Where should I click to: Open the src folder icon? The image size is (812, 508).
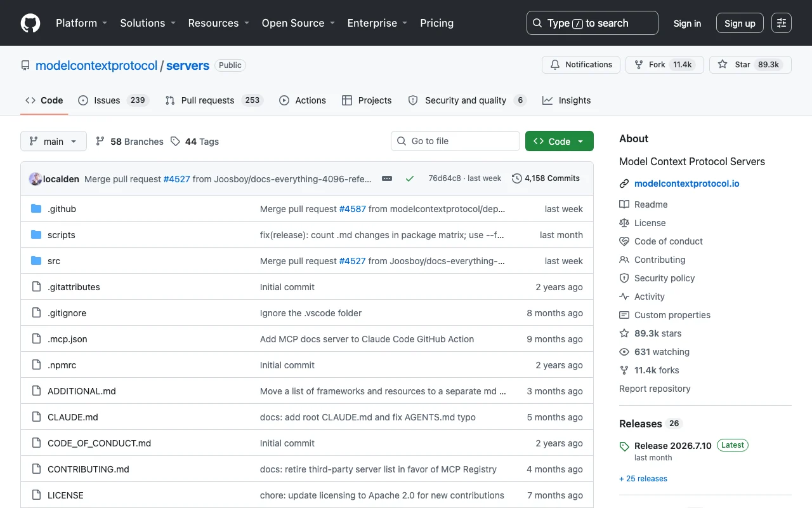coord(36,261)
